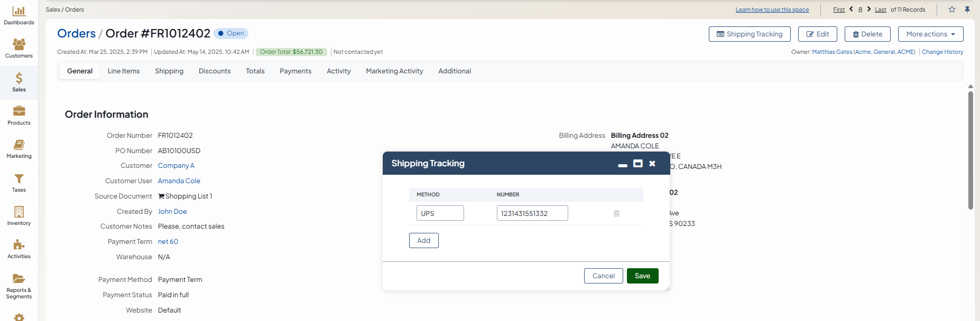This screenshot has height=321, width=980.
Task: Open the net 60 payment term link
Action: click(168, 242)
